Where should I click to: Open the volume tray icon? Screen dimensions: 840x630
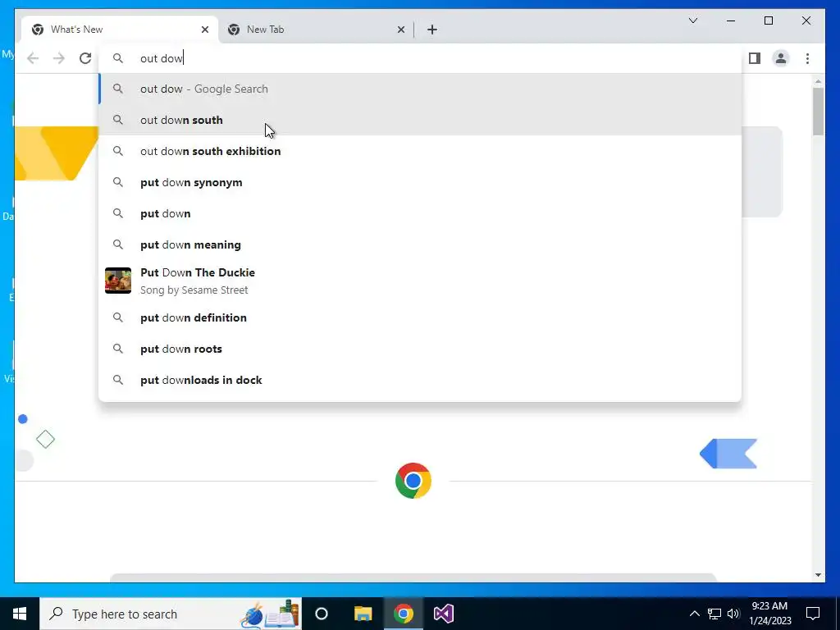pyautogui.click(x=733, y=614)
